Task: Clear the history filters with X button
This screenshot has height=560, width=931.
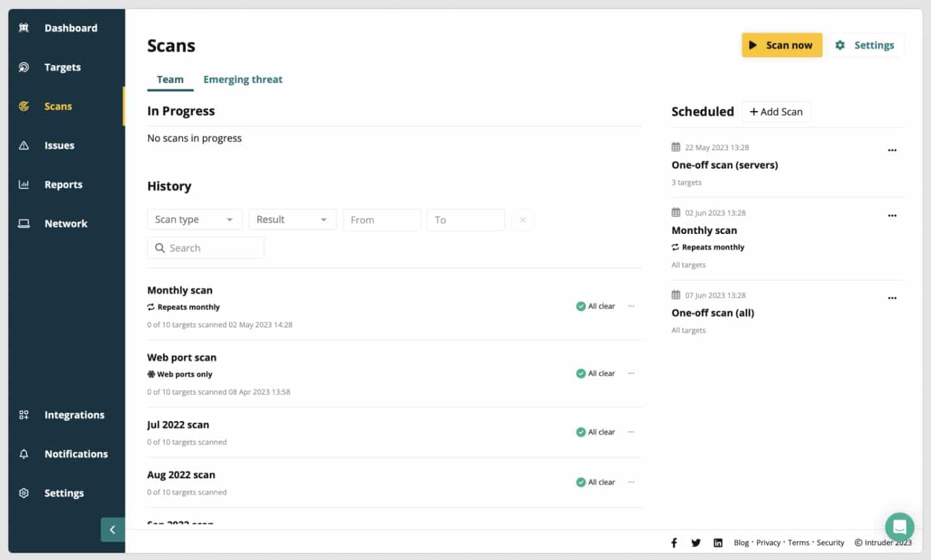Action: 523,220
